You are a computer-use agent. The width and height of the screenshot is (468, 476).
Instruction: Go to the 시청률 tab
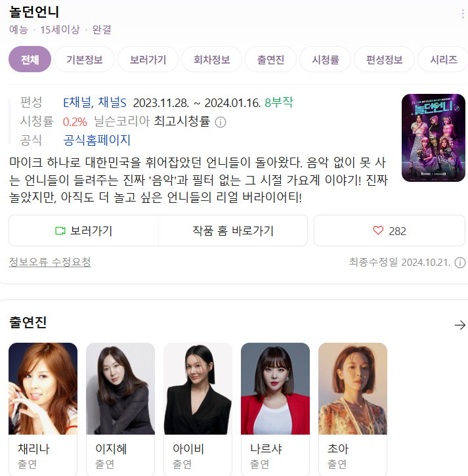point(326,59)
